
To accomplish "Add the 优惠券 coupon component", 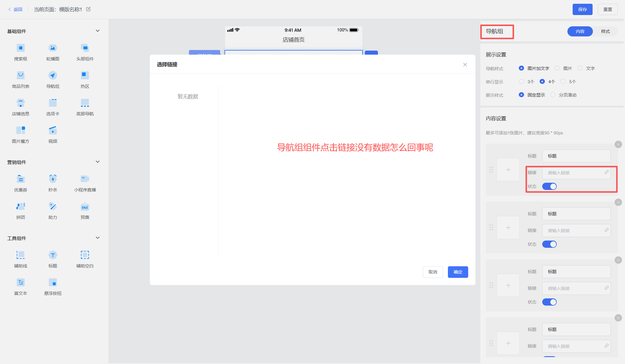I will [x=21, y=179].
